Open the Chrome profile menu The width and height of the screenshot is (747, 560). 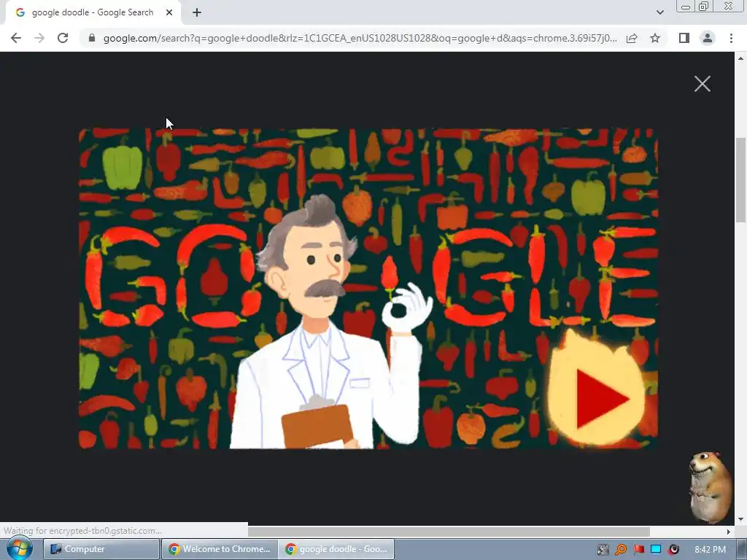708,38
